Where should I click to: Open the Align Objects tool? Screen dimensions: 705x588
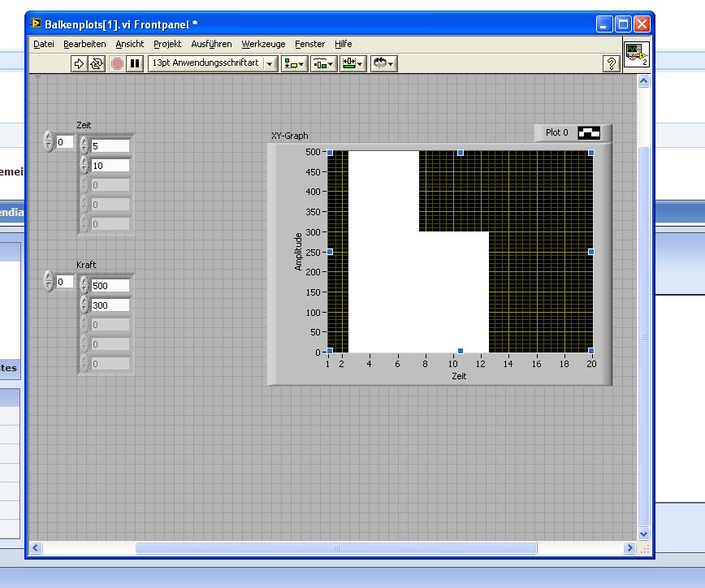coord(295,64)
